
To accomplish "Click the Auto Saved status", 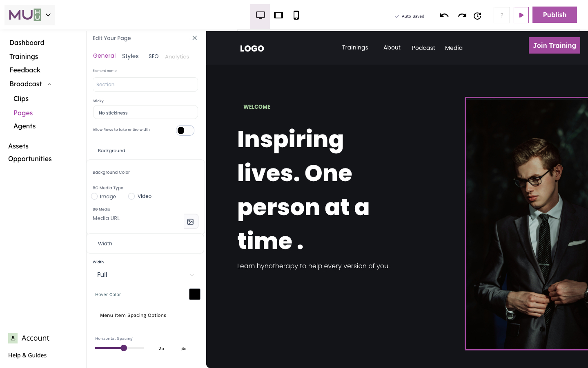I will point(410,16).
